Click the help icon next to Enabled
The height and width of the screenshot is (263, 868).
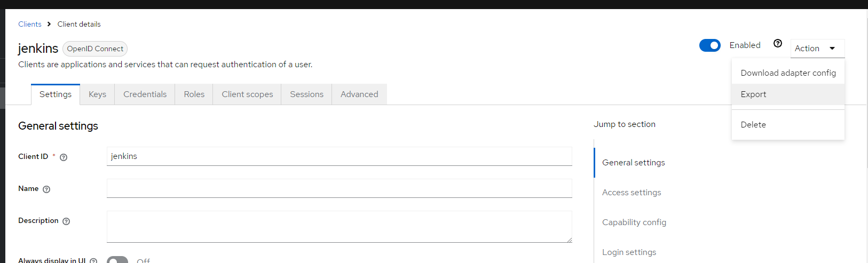(778, 44)
